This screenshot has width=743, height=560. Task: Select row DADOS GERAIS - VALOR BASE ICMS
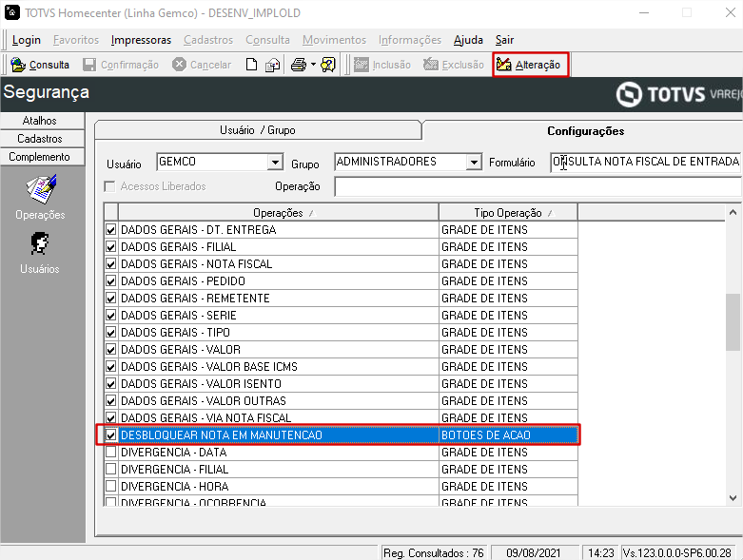pyautogui.click(x=341, y=366)
